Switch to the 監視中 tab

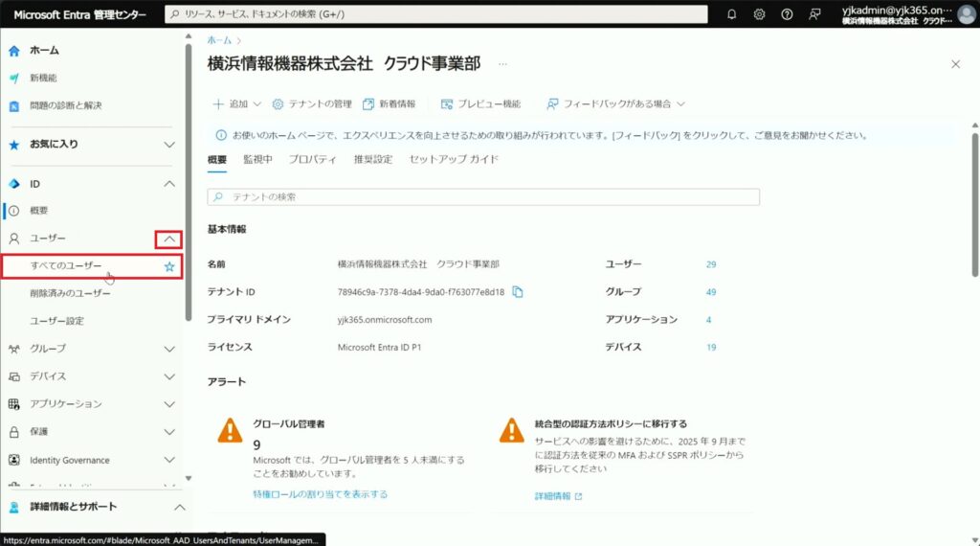pyautogui.click(x=257, y=159)
